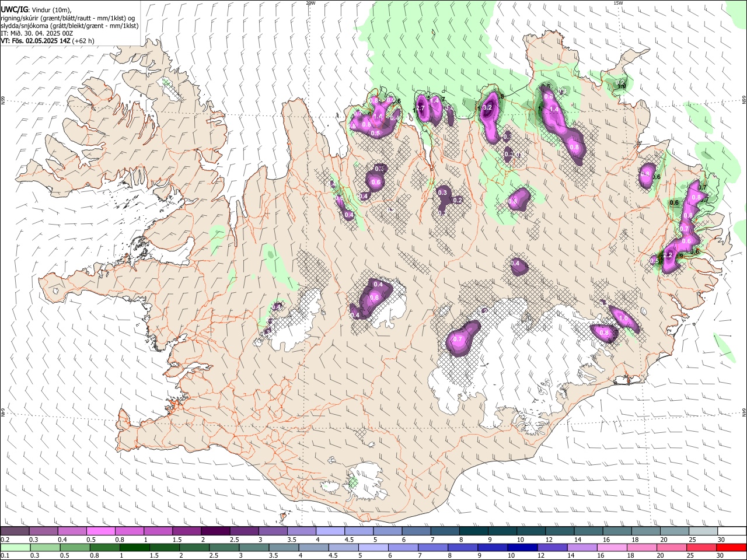
Task: Select the upper-row legend swatch starting at 0.4
Action: tap(72, 531)
